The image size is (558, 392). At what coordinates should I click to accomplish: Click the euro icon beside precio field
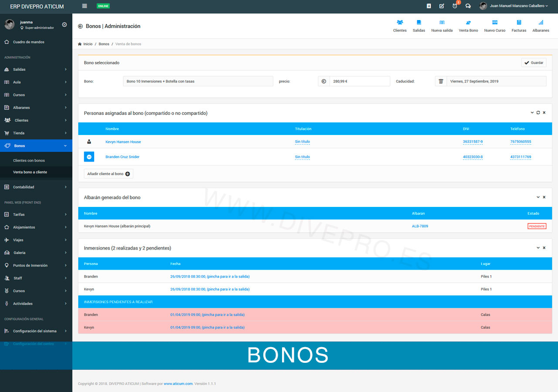click(324, 81)
